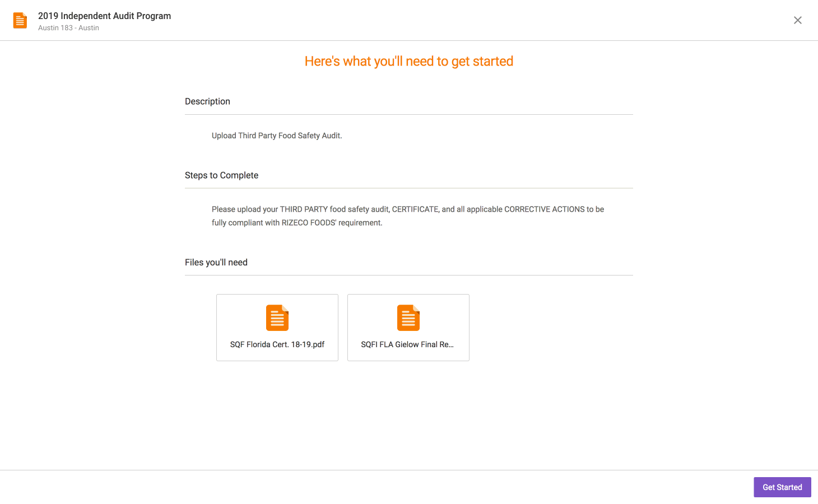Click the 'Files you'll need' section heading
This screenshot has width=818, height=504.
click(216, 262)
